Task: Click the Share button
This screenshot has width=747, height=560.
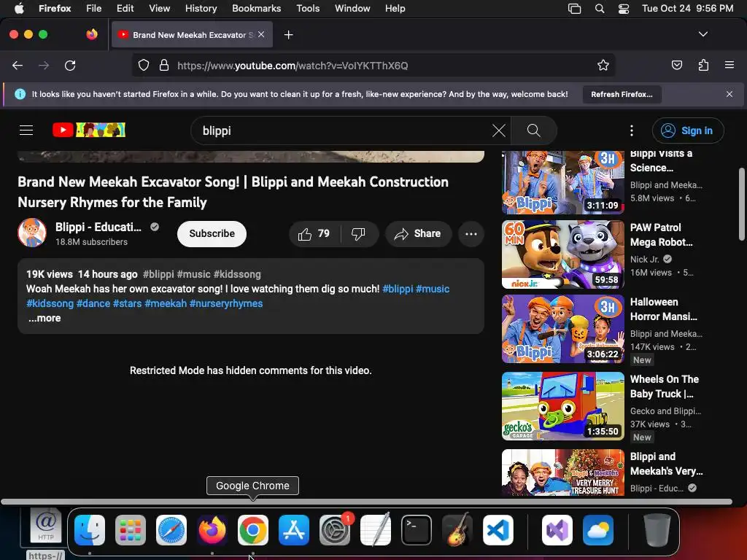Action: click(x=418, y=234)
